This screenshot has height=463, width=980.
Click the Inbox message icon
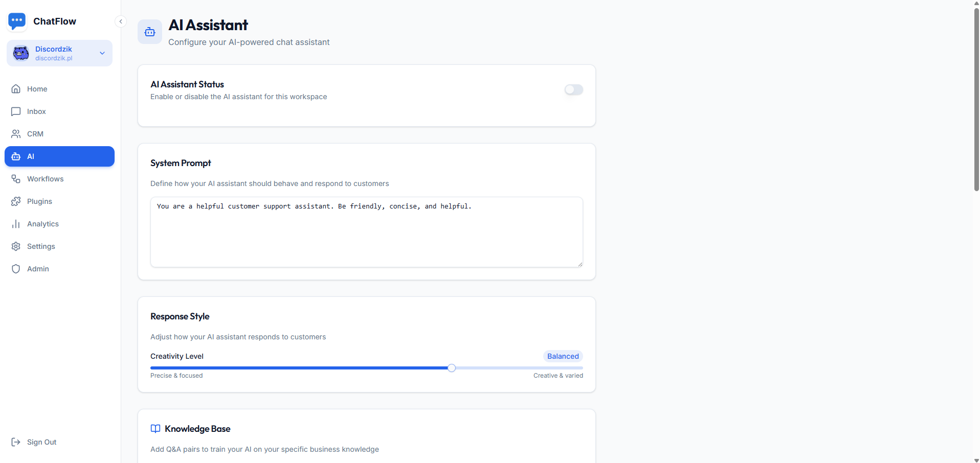(x=16, y=111)
